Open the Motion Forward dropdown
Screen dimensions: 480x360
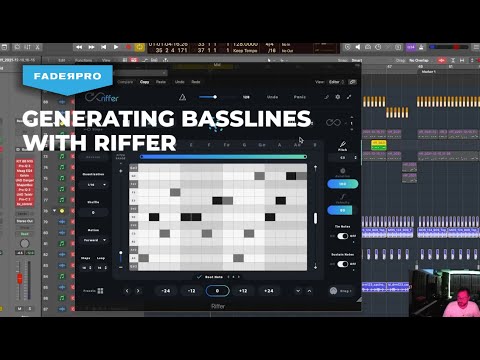pos(94,240)
